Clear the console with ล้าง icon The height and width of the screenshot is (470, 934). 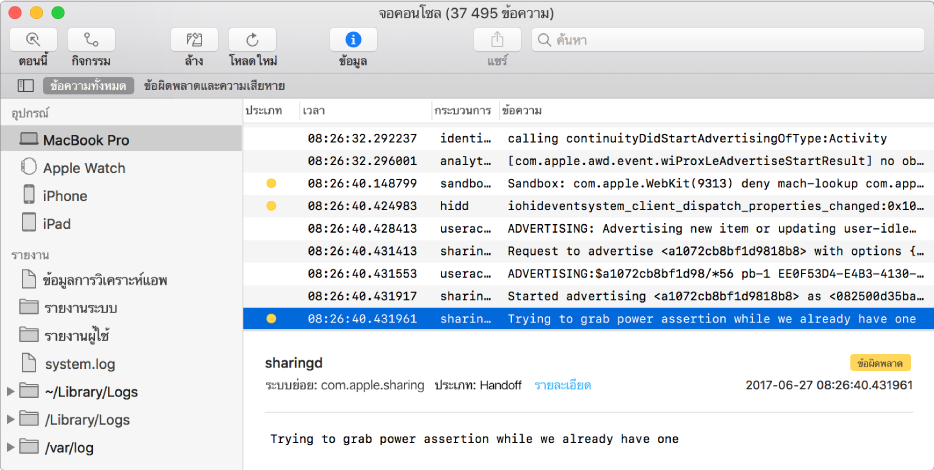(194, 40)
